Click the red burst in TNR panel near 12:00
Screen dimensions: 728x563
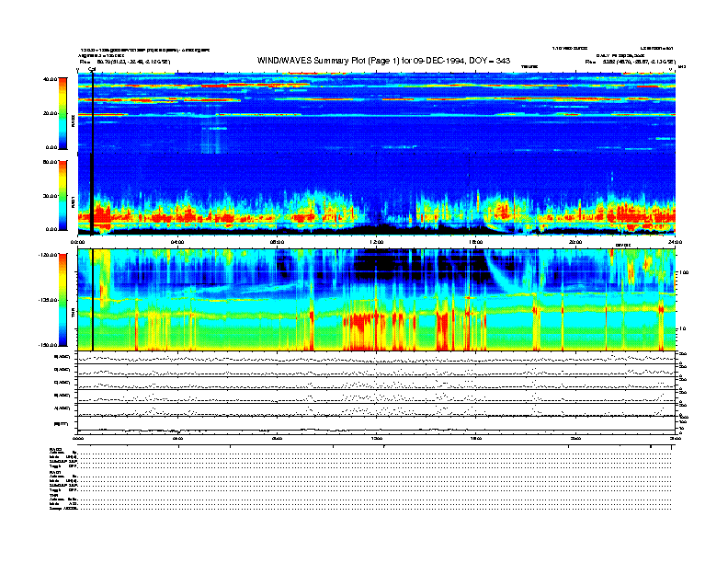point(368,327)
